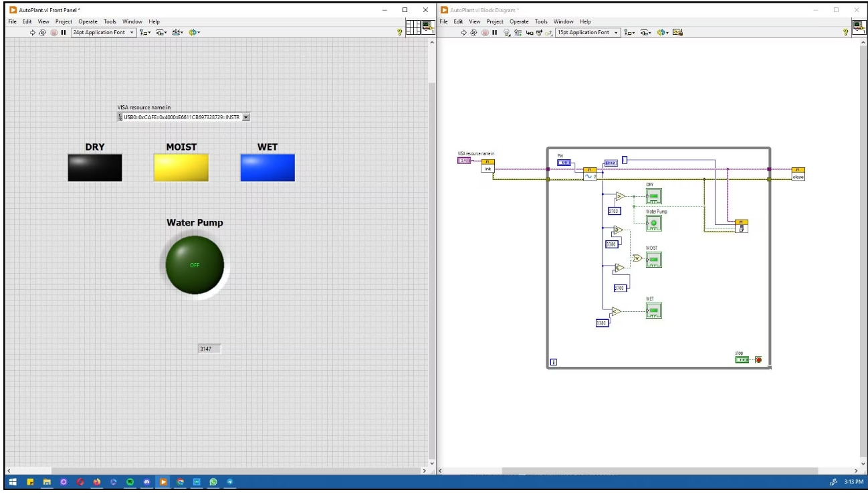The width and height of the screenshot is (868, 498).
Task: Open View menu in Block Diagram window
Action: 475,21
